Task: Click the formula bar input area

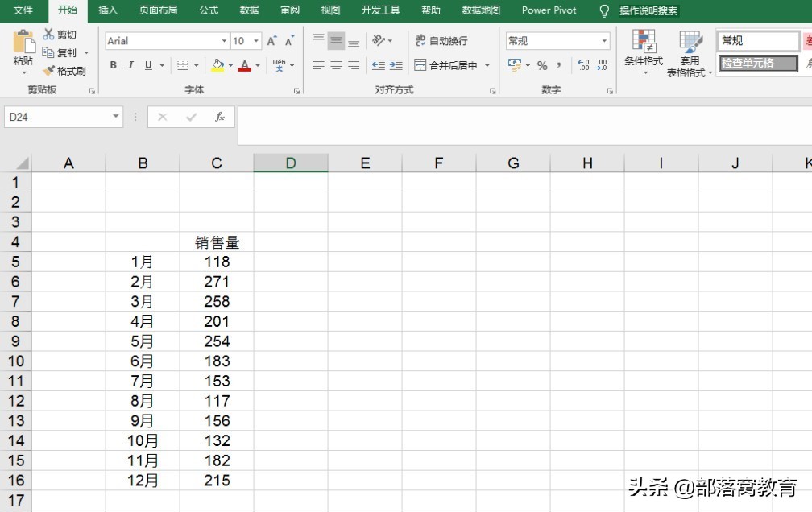Action: tap(524, 126)
